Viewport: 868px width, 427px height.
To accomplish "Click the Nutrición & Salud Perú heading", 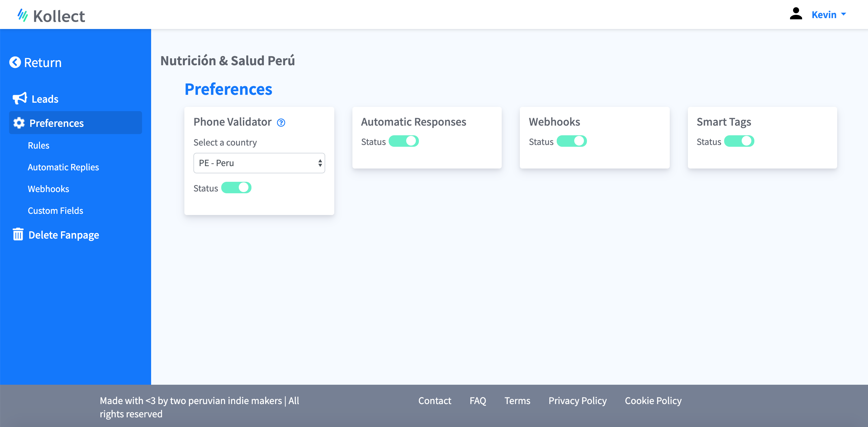I will pyautogui.click(x=228, y=61).
